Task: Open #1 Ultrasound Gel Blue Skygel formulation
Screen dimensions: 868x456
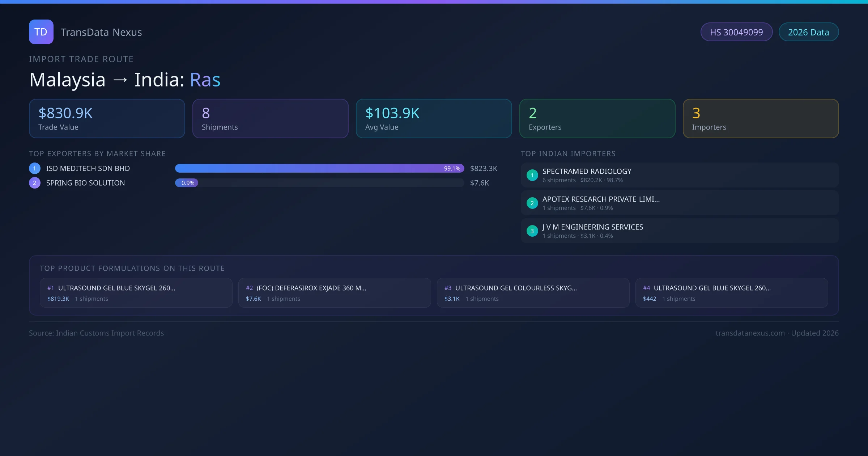Action: coord(136,293)
